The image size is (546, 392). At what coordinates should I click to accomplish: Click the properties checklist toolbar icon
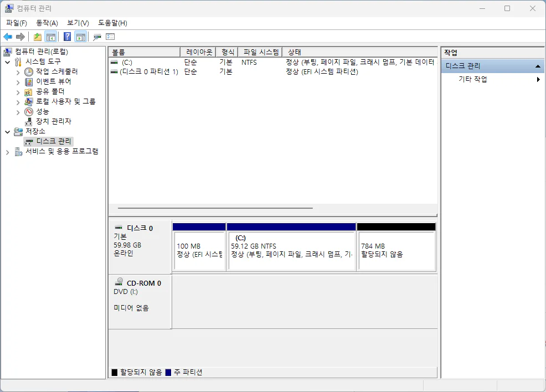(x=110, y=37)
